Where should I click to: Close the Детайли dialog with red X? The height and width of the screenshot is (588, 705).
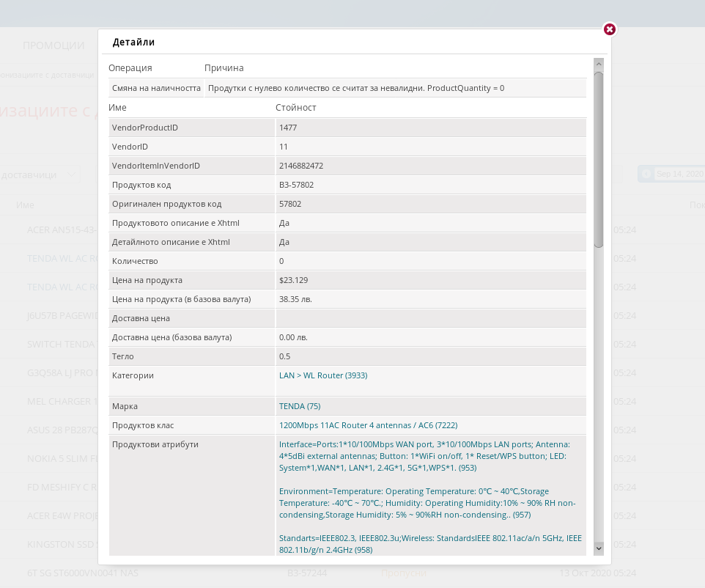click(x=609, y=29)
